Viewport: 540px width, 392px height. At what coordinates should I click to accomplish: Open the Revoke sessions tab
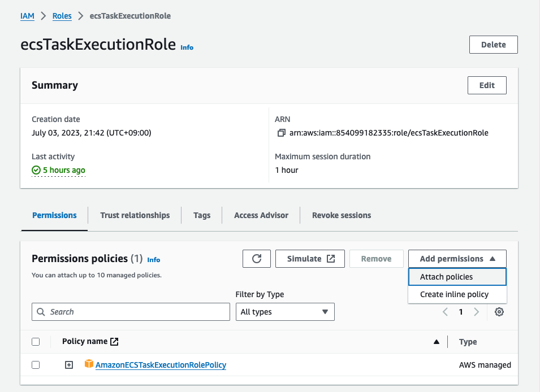click(342, 215)
